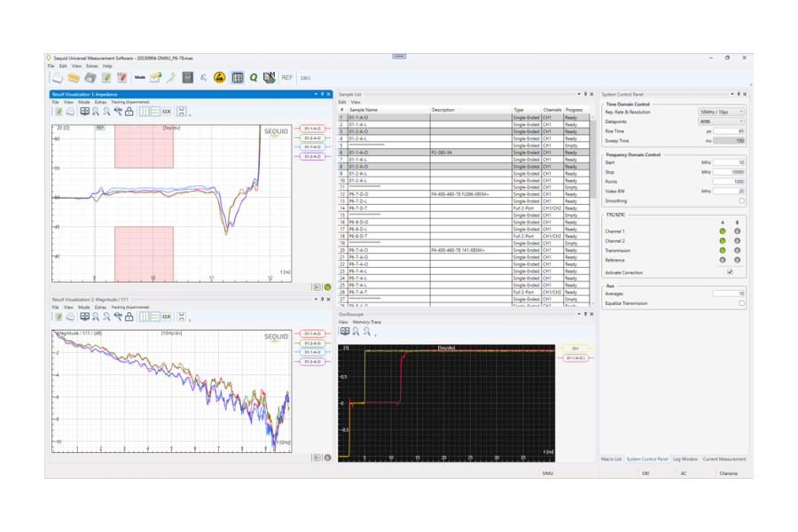Select the zoom-in magnifier in Result Visualization 1

[x=94, y=113]
